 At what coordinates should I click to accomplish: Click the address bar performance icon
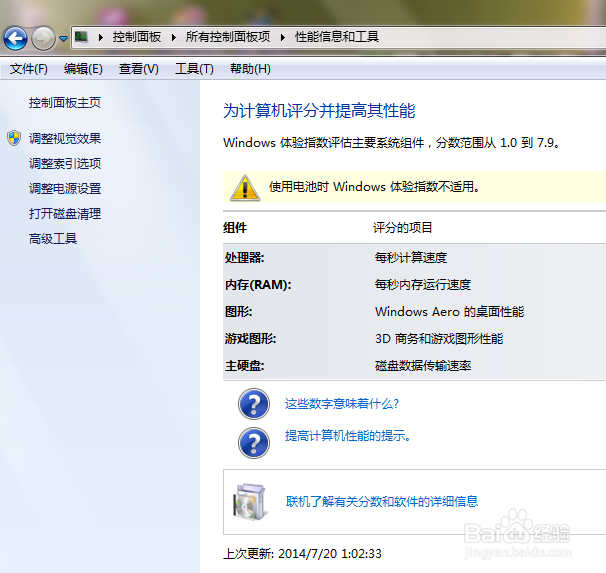tap(81, 37)
